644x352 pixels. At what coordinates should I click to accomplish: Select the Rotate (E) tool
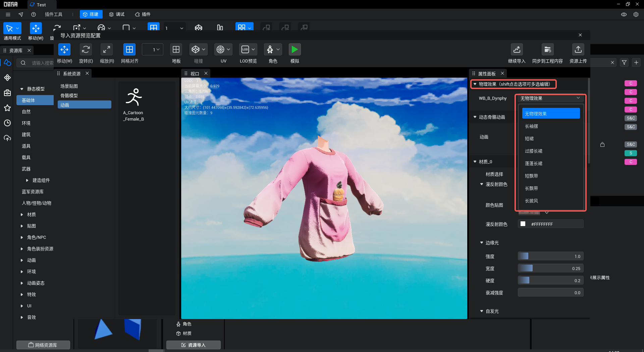point(86,50)
